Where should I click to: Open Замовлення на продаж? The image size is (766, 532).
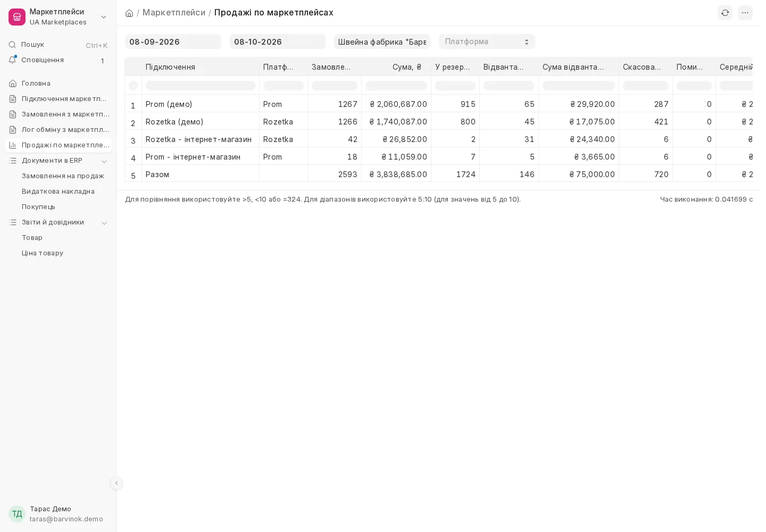(63, 176)
